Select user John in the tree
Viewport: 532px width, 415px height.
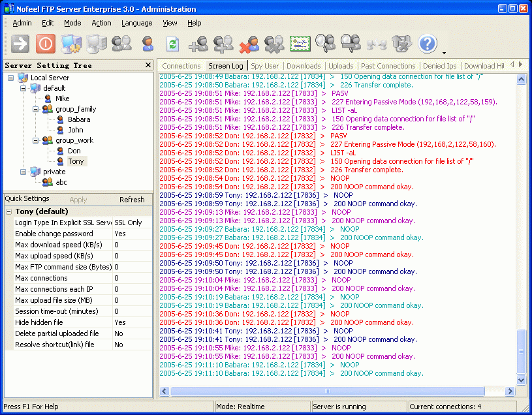pos(75,131)
